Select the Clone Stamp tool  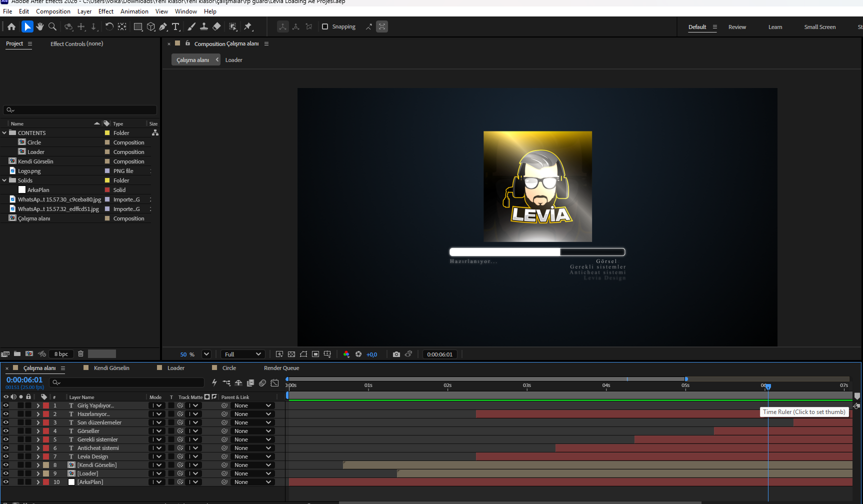[x=204, y=26]
